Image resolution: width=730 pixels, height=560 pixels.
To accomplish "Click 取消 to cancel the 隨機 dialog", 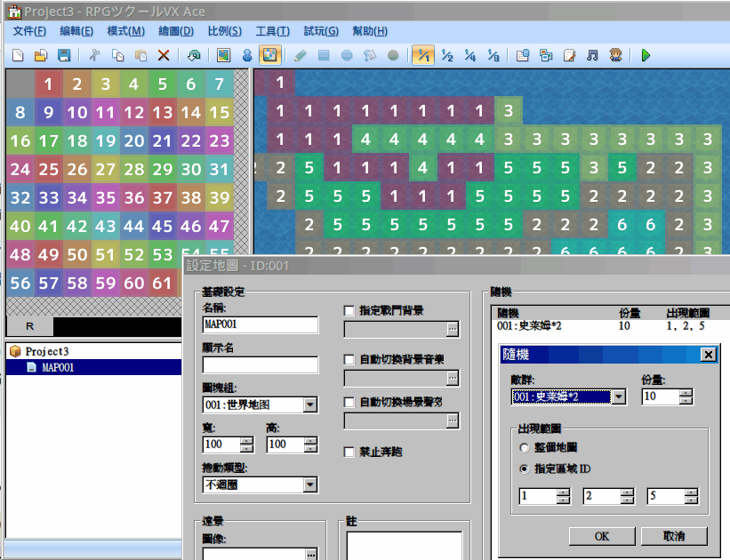I will click(674, 536).
